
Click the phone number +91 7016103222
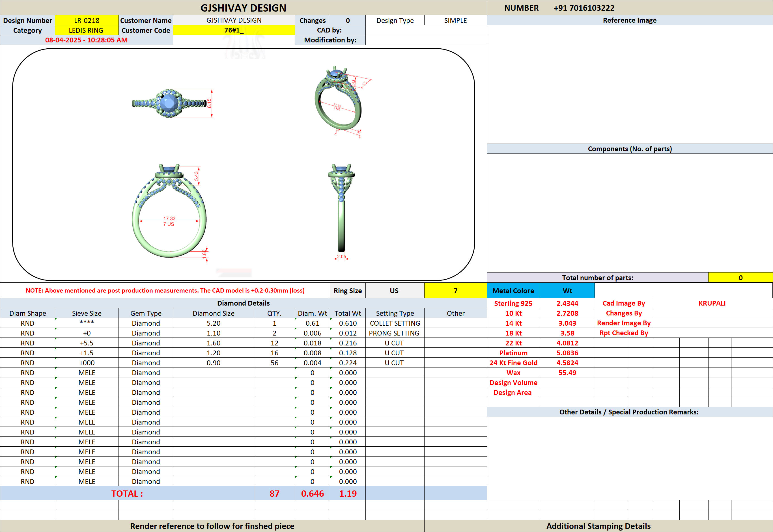coord(584,8)
